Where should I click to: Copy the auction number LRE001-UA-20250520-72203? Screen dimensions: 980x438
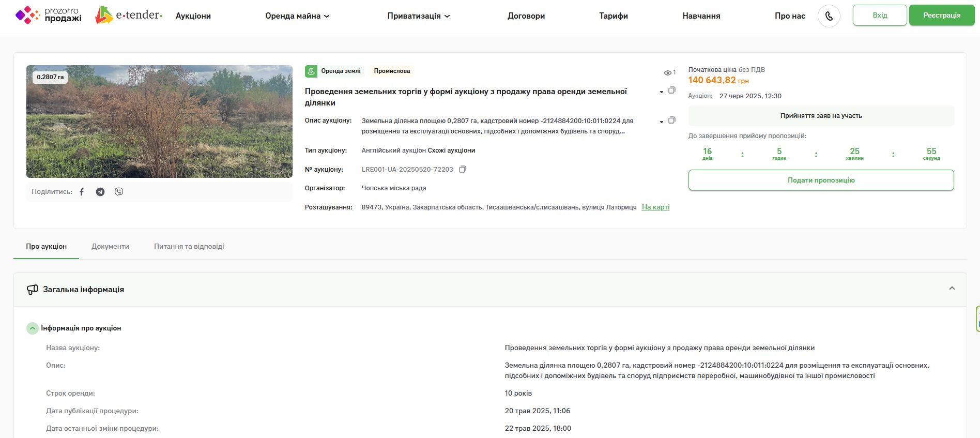tap(463, 169)
